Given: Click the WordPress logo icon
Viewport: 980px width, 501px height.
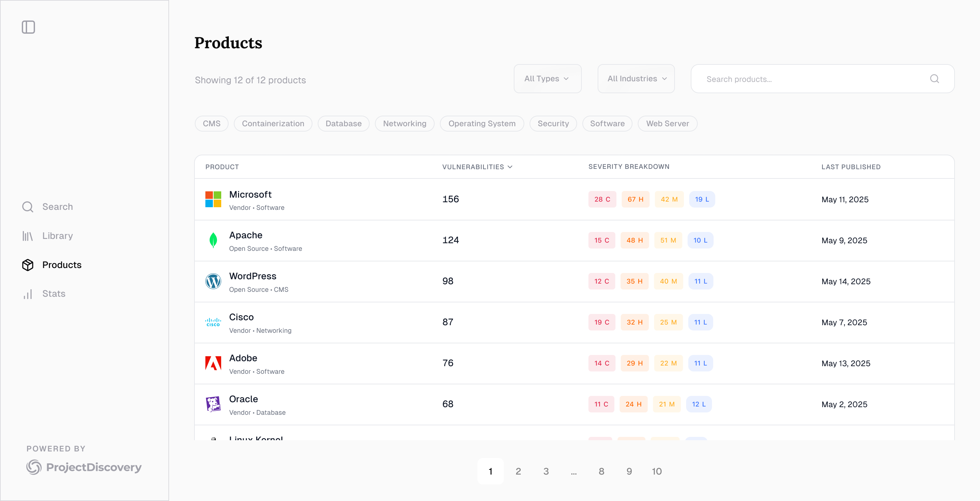Looking at the screenshot, I should point(213,281).
